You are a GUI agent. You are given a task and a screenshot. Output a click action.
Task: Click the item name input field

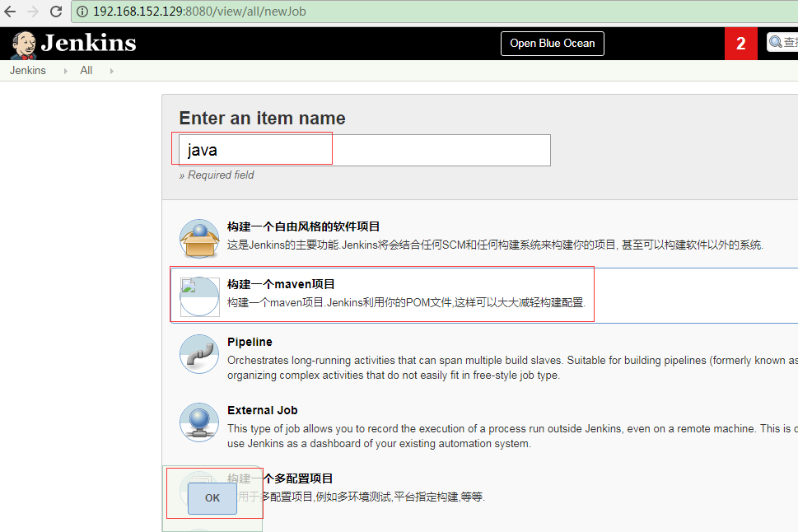tap(364, 150)
